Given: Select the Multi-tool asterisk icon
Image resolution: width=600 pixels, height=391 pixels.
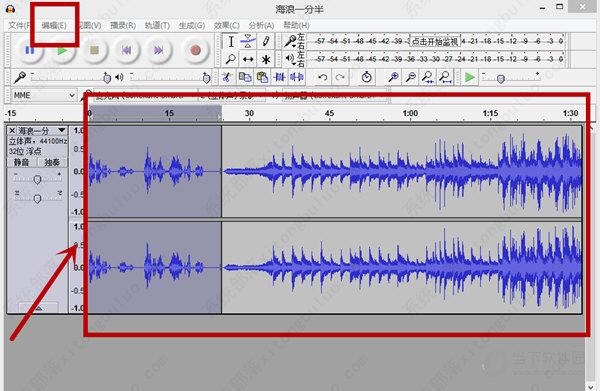Looking at the screenshot, I should (266, 59).
